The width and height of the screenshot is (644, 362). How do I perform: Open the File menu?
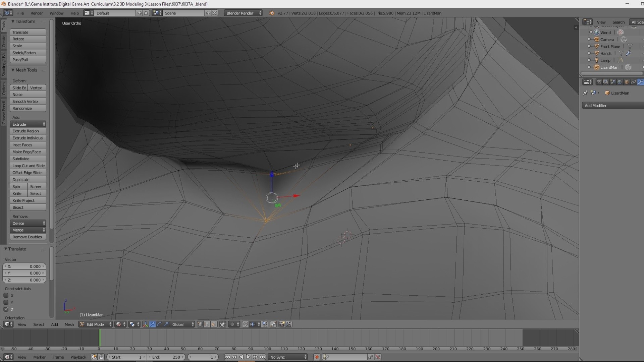pyautogui.click(x=20, y=13)
